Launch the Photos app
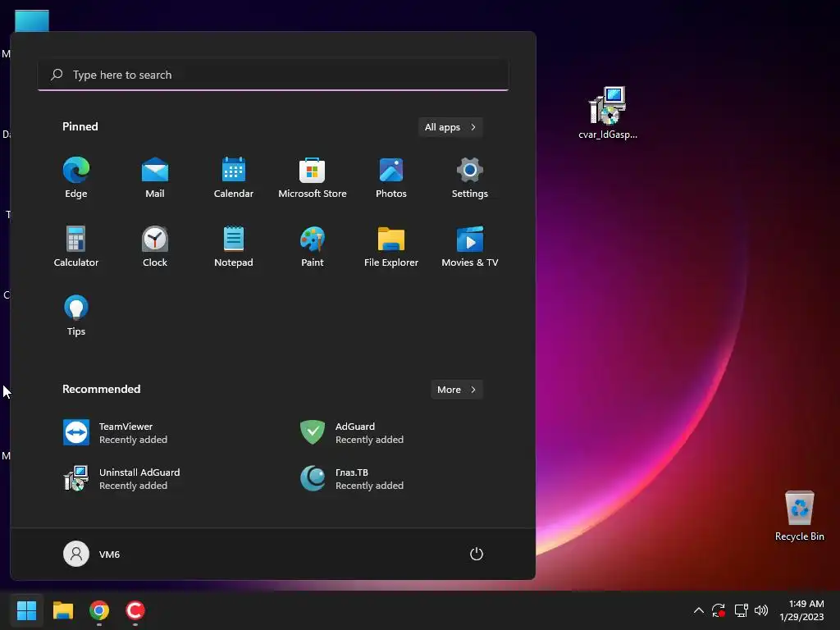Viewport: 840px width, 630px height. (x=391, y=177)
